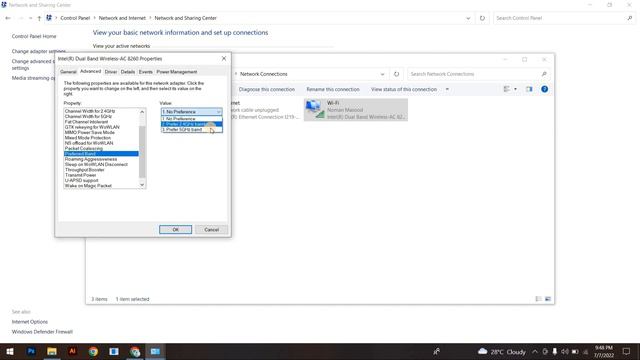
Task: Click 'Diagnose this connection'
Action: click(x=267, y=89)
